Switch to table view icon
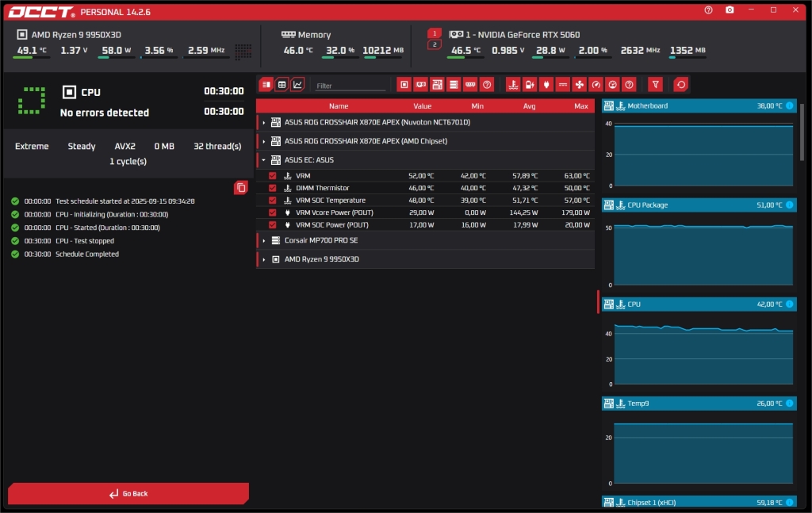This screenshot has width=812, height=513. [x=282, y=84]
